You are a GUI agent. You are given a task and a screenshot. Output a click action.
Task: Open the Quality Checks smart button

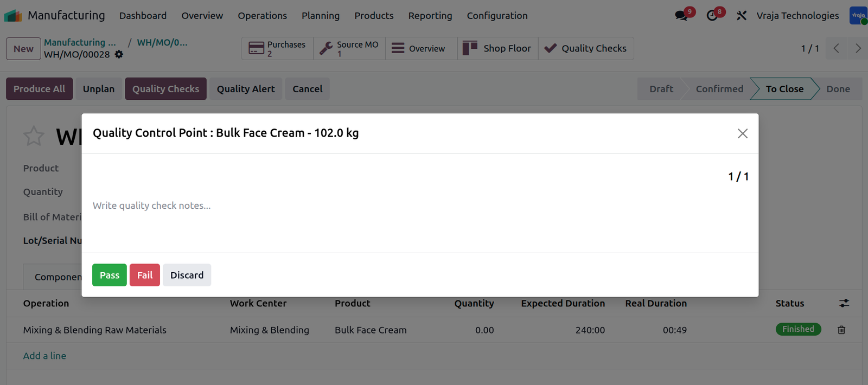point(586,48)
